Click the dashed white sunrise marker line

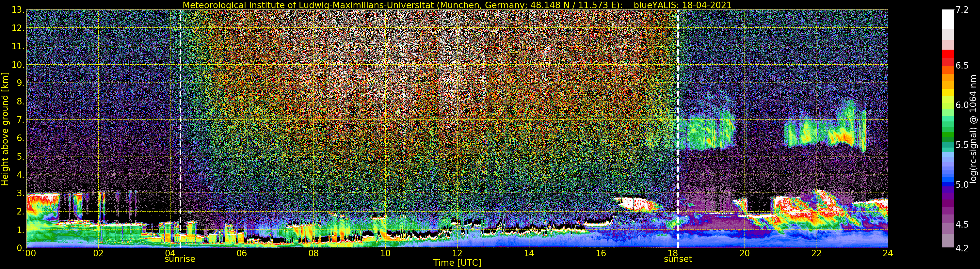point(180,129)
